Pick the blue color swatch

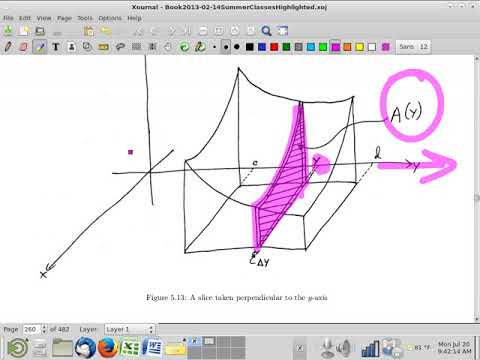[262, 47]
